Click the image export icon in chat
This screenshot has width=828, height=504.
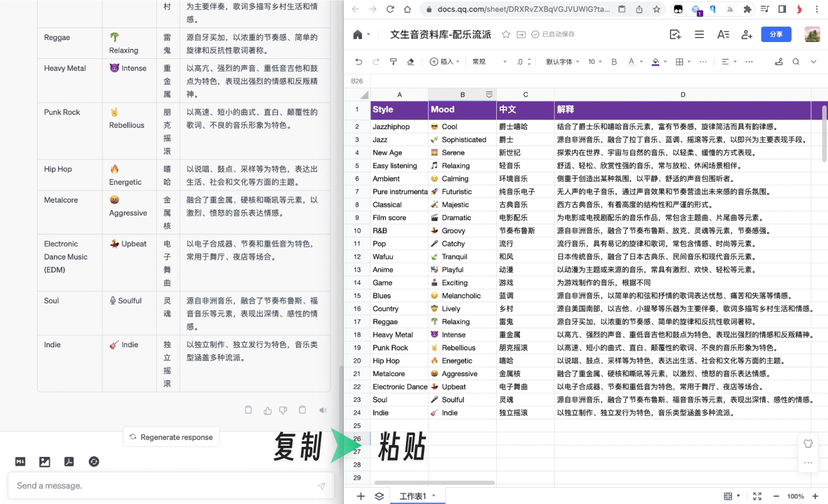click(x=45, y=461)
